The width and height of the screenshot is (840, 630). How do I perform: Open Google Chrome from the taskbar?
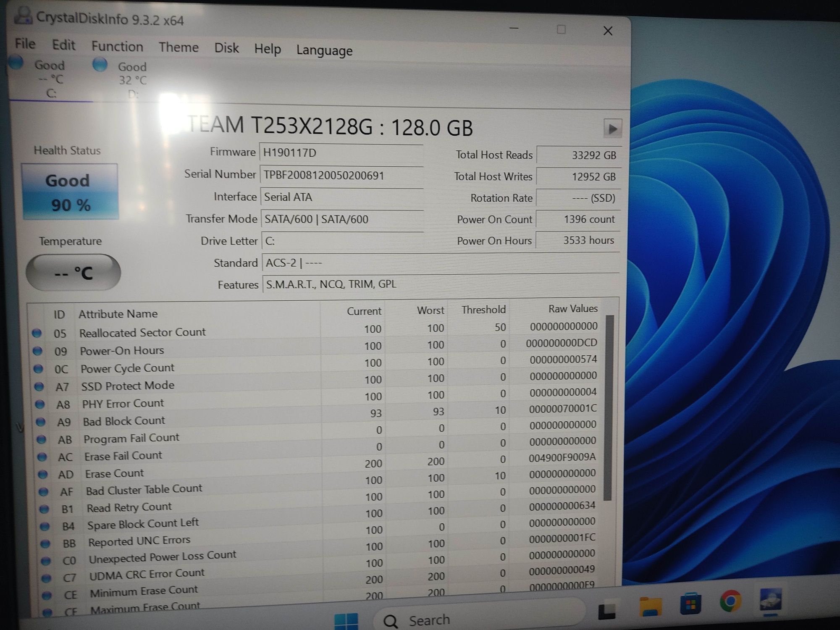coord(730,601)
